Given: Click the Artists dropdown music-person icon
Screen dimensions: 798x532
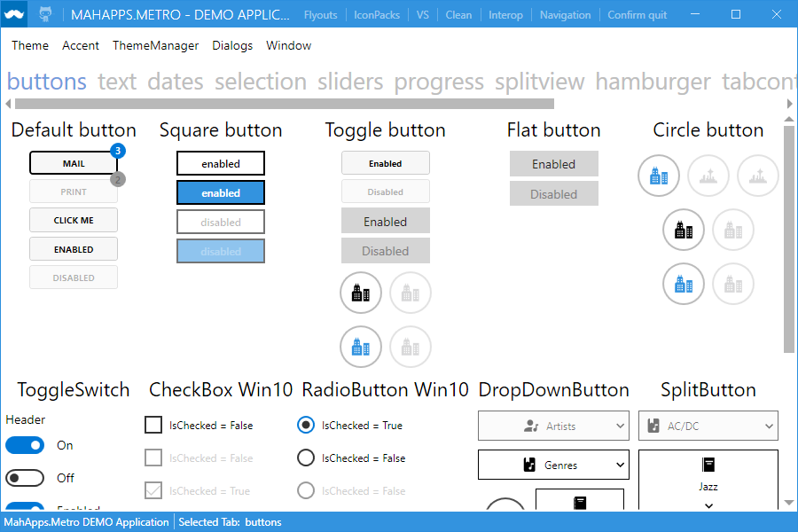Looking at the screenshot, I should (532, 425).
